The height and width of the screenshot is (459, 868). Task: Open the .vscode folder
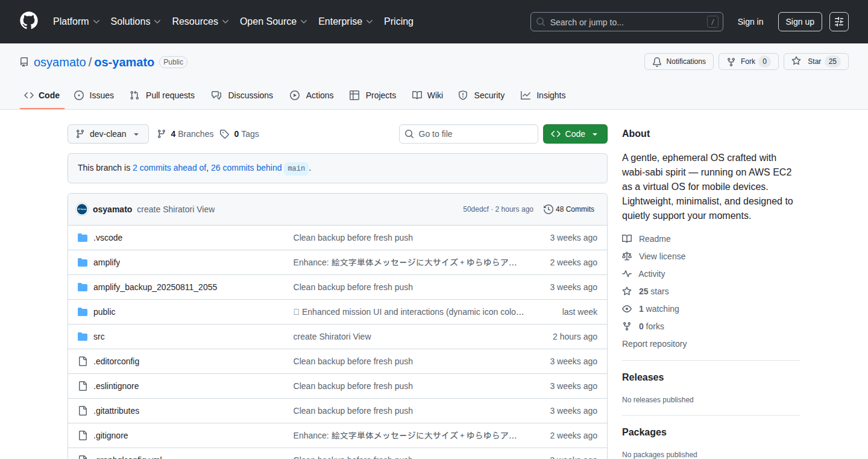click(x=108, y=238)
